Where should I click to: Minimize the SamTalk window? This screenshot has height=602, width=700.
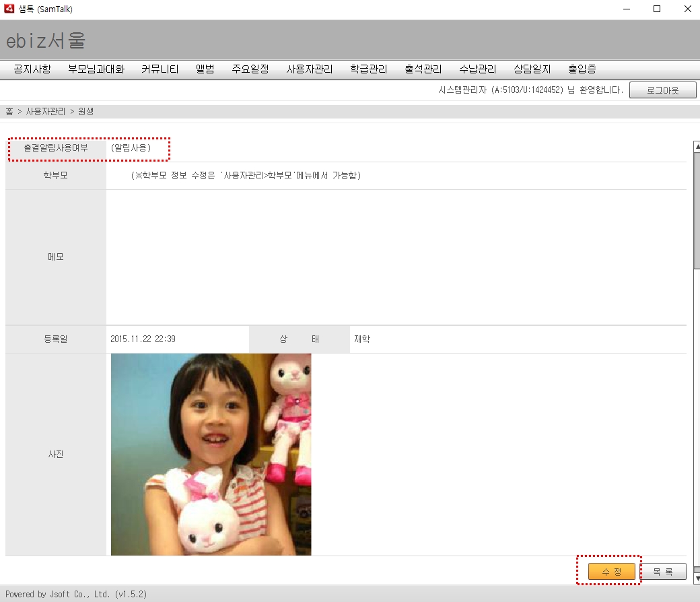point(627,9)
